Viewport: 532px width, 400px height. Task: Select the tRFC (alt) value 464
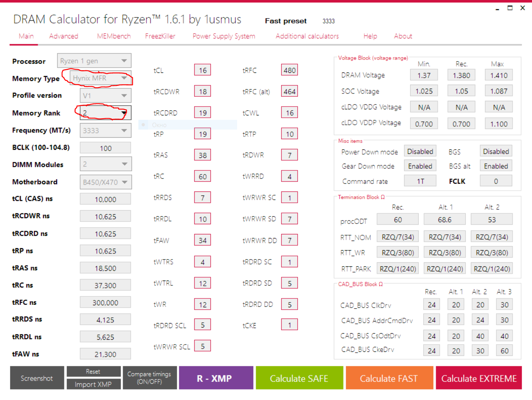pos(290,91)
